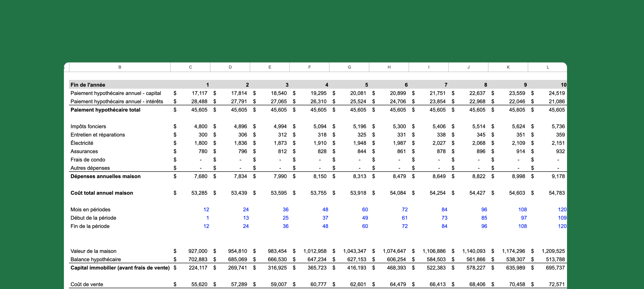Select real estate equity 695,737
Screen dimensions: 644x289
click(555, 268)
